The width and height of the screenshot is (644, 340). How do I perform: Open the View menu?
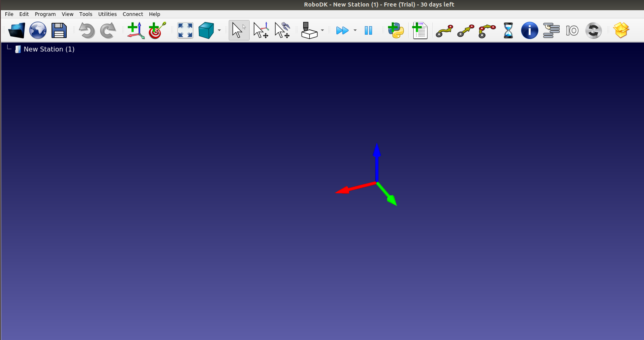[68, 14]
